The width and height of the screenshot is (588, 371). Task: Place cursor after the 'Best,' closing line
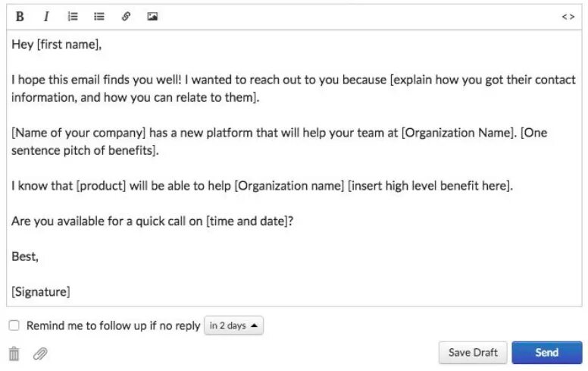tap(39, 256)
